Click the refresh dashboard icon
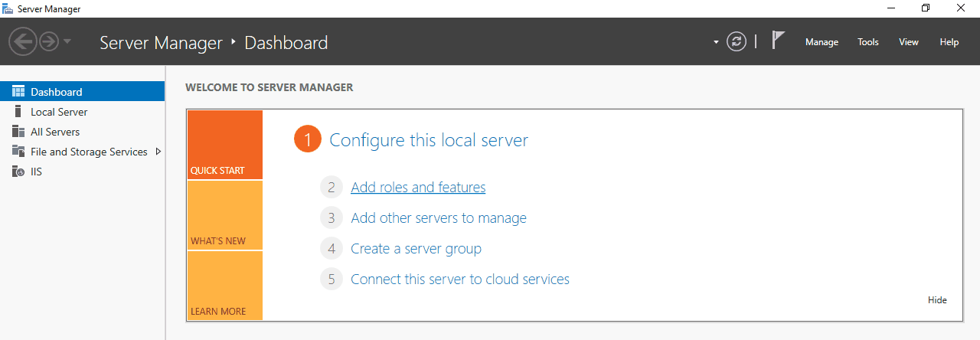This screenshot has width=980, height=340. pyautogui.click(x=737, y=42)
